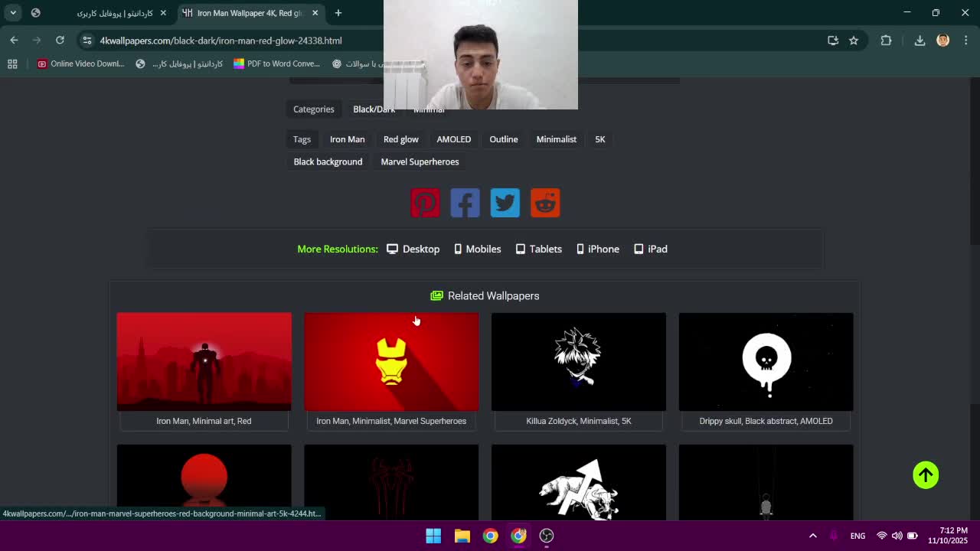Reload the page with the refresh icon

coord(60,41)
